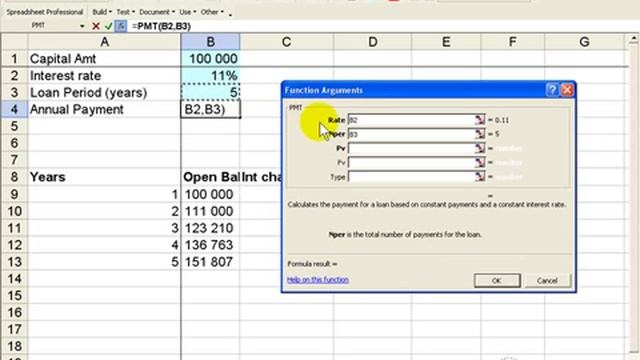640x360 pixels.
Task: Select column C header
Action: point(287,42)
